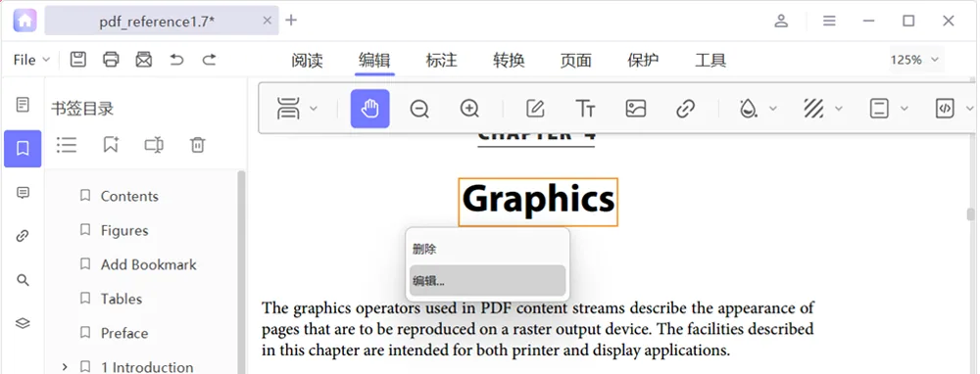
Task: Open the bookmarks sidebar panel
Action: (23, 149)
